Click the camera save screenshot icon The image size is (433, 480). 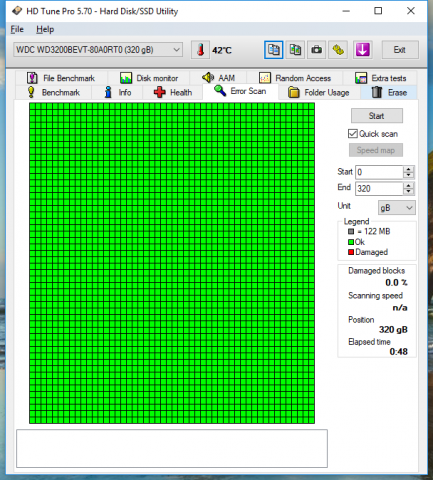(x=316, y=50)
